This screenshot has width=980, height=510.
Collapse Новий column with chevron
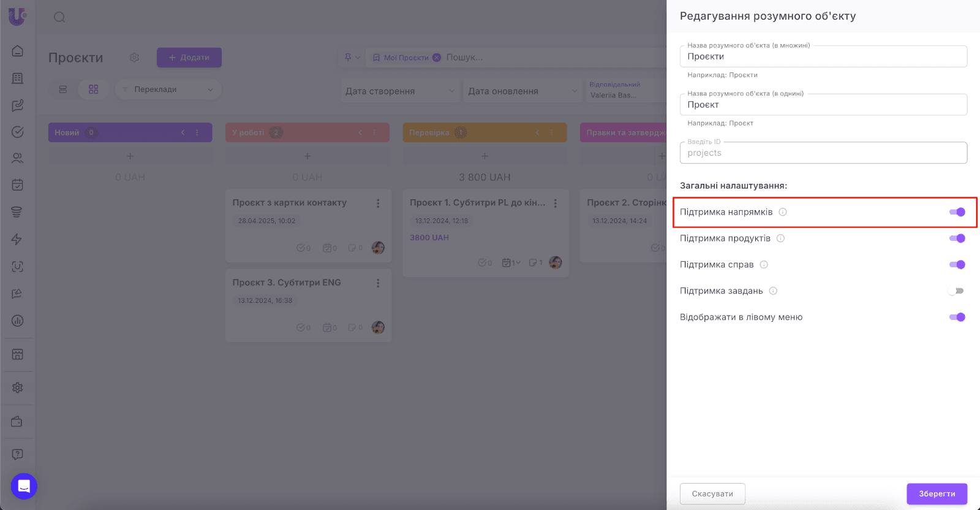(x=183, y=132)
